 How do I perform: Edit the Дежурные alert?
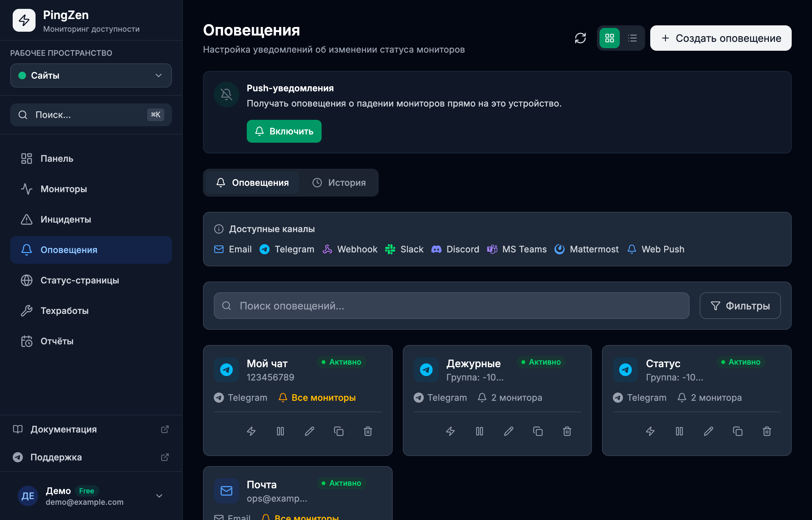coord(509,431)
